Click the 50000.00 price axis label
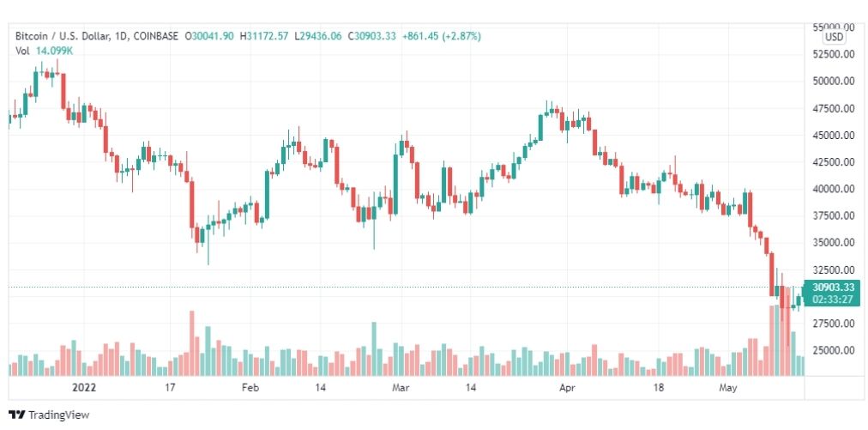 pos(832,81)
